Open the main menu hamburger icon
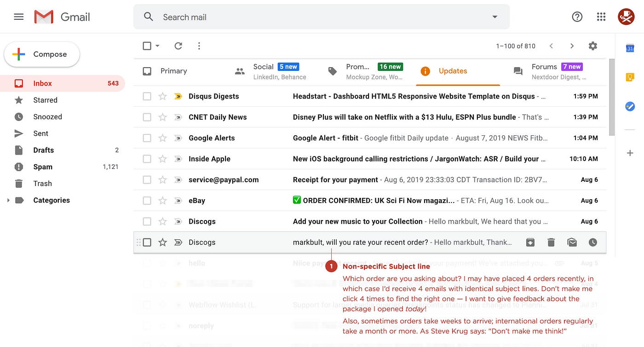This screenshot has width=644, height=347. click(x=19, y=17)
